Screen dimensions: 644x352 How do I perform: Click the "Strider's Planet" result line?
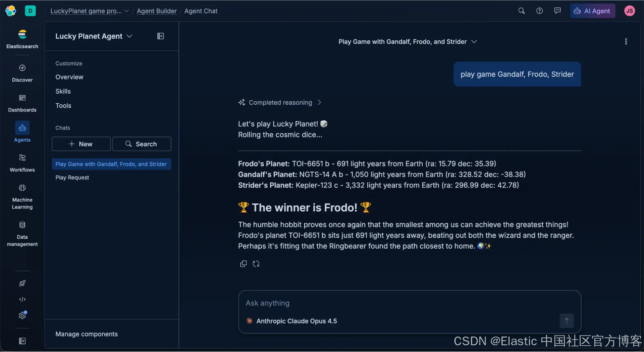coord(378,185)
